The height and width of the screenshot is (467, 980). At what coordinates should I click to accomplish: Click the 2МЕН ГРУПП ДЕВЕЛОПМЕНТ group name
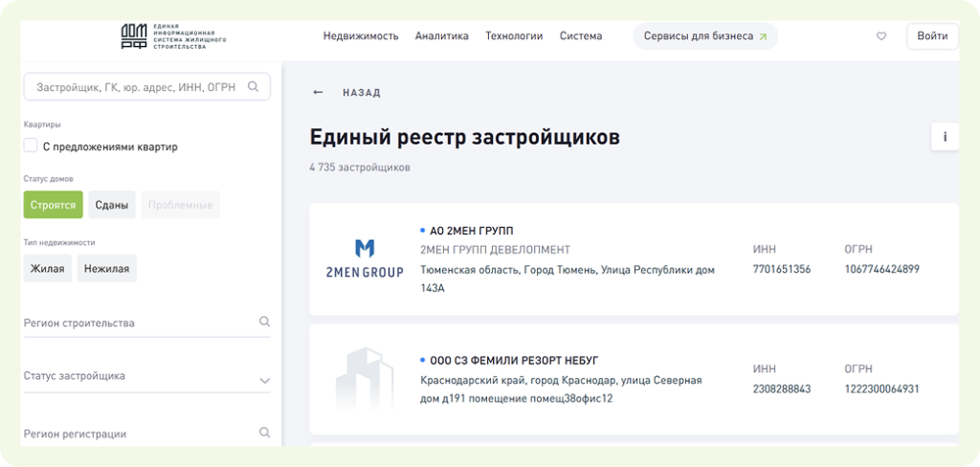click(496, 250)
